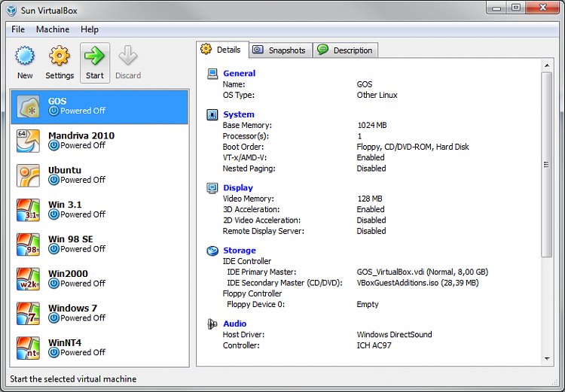The height and width of the screenshot is (392, 565).
Task: Select Win 98 SE in the VM list
Action: 99,245
